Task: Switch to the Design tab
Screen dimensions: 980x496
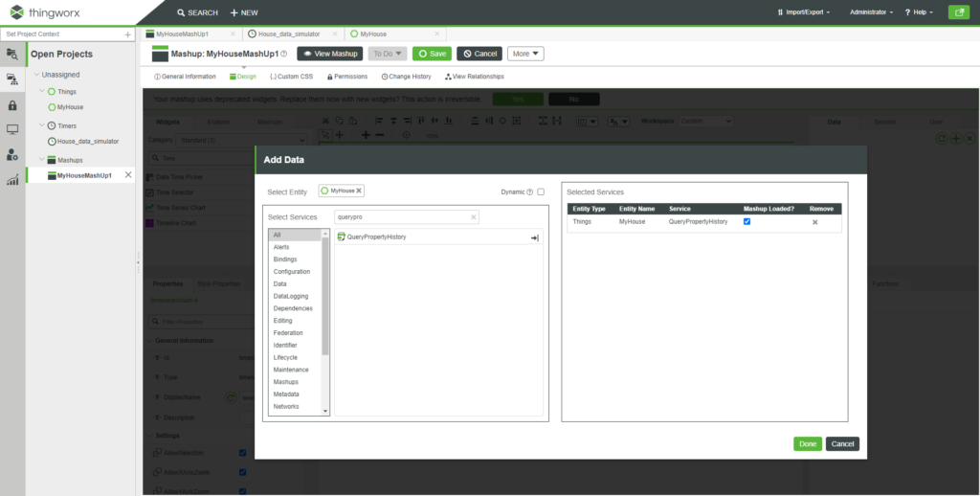Action: point(242,77)
